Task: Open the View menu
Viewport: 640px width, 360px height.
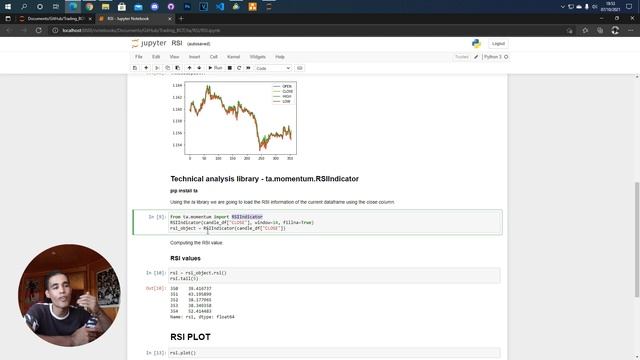Action: pos(174,57)
